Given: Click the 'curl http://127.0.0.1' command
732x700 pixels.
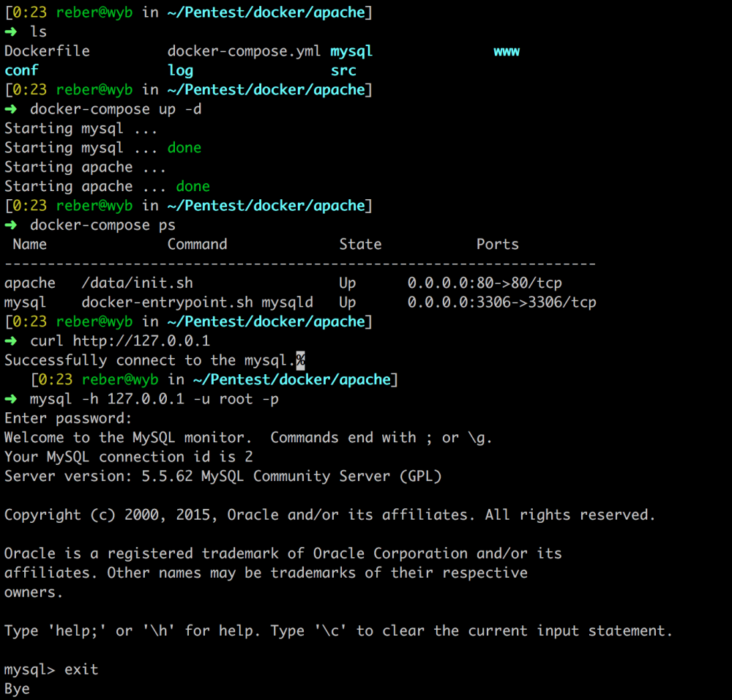Looking at the screenshot, I should pyautogui.click(x=120, y=341).
